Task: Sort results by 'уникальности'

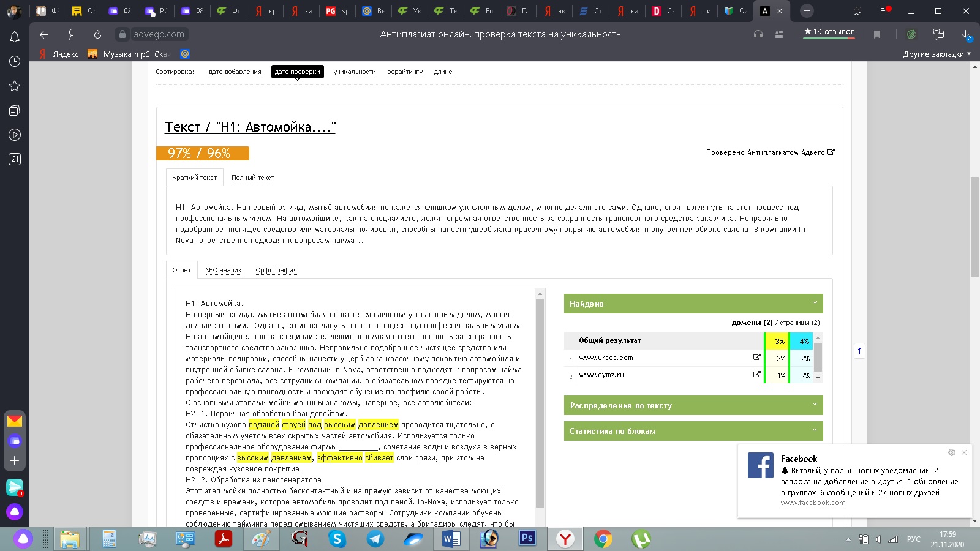Action: click(x=355, y=72)
